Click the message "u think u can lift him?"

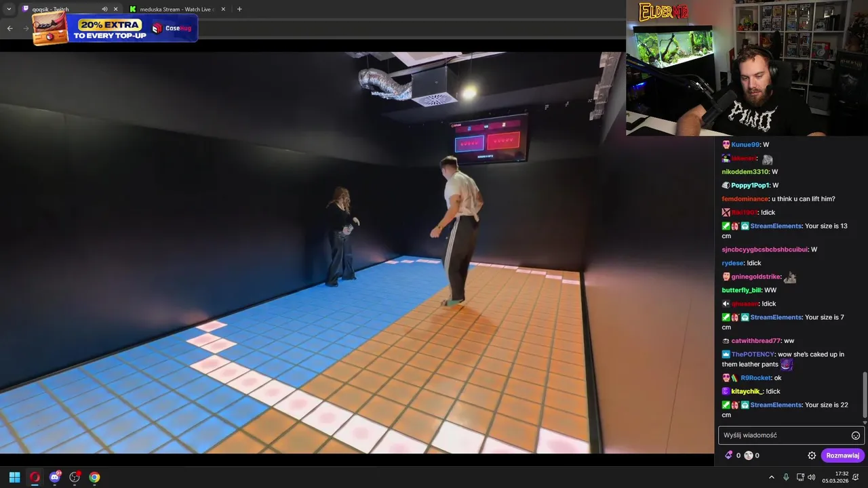click(803, 199)
